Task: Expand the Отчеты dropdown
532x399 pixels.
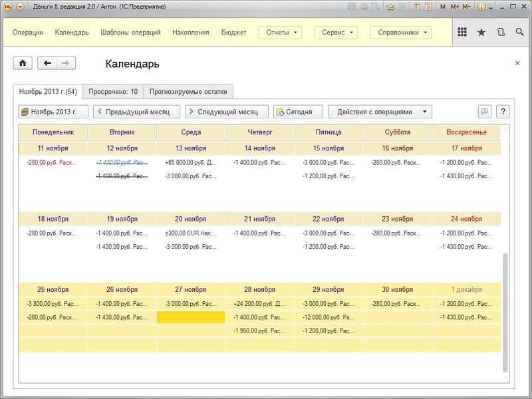Action: [x=280, y=33]
